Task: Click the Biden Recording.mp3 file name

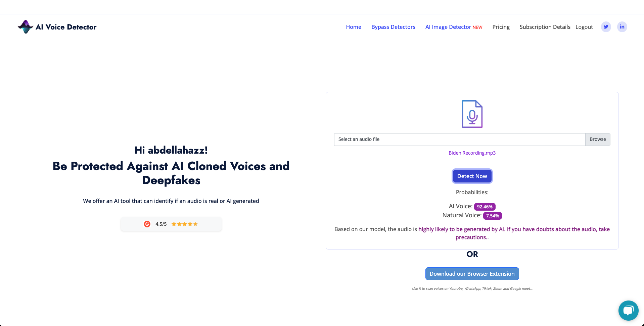Action: pyautogui.click(x=472, y=153)
